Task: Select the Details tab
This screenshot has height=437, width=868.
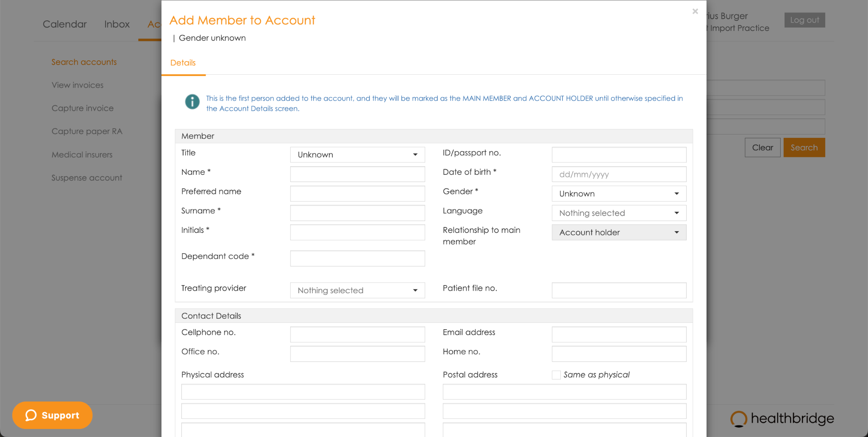Action: click(x=183, y=63)
